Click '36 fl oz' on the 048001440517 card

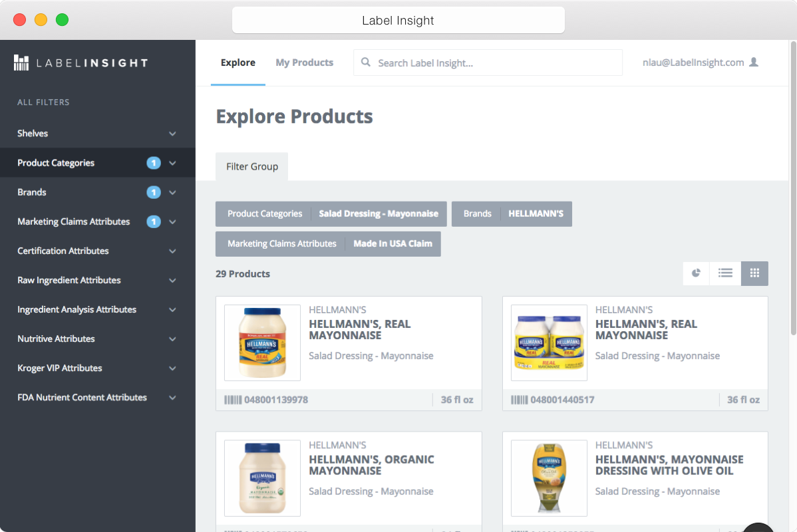tap(743, 400)
